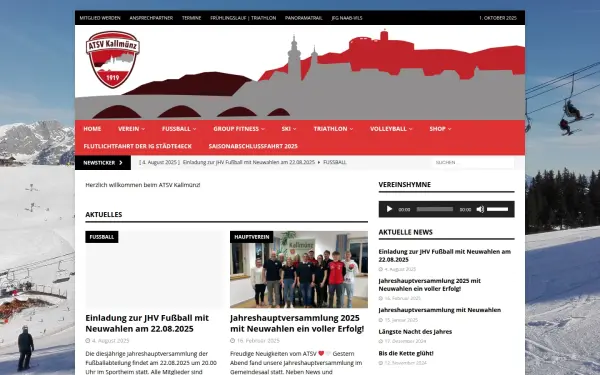Open newsticker item Einladung zur JHV Fußball

(x=249, y=162)
